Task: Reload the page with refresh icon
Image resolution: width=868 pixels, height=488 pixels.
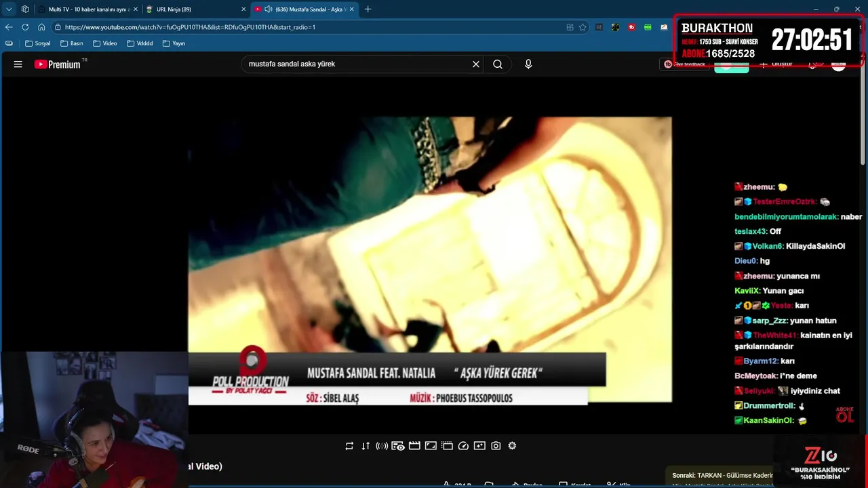Action: [25, 27]
